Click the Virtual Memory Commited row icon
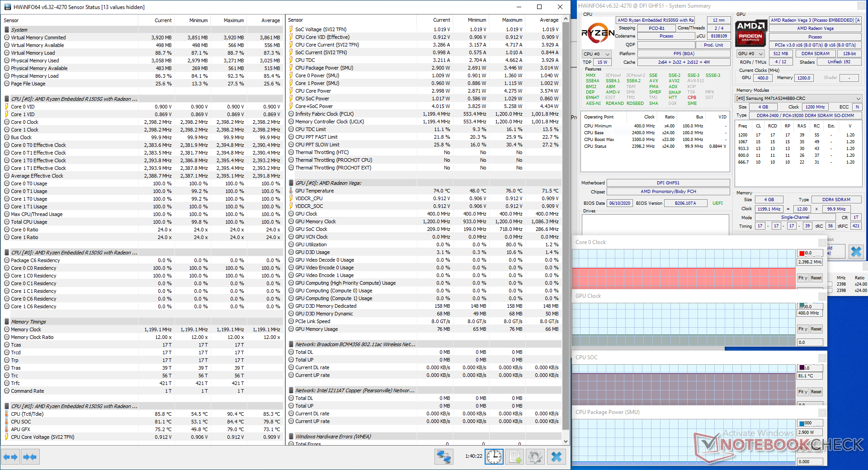The width and height of the screenshot is (868, 470). (7, 38)
